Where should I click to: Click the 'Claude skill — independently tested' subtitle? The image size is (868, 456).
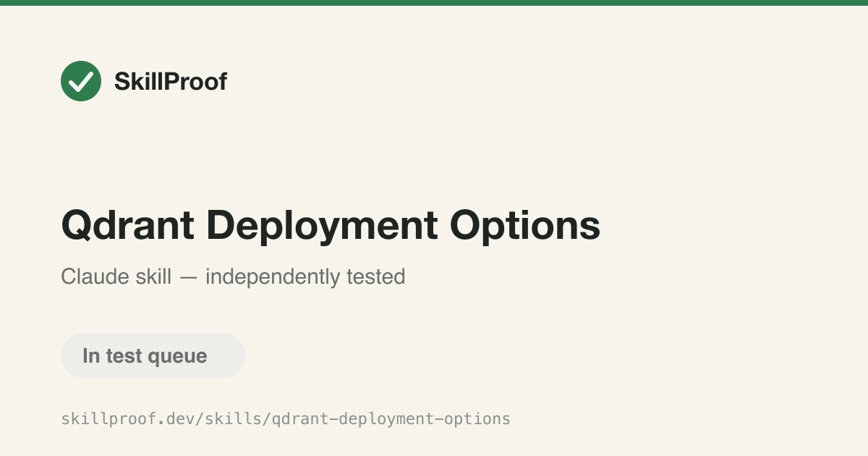(x=233, y=276)
